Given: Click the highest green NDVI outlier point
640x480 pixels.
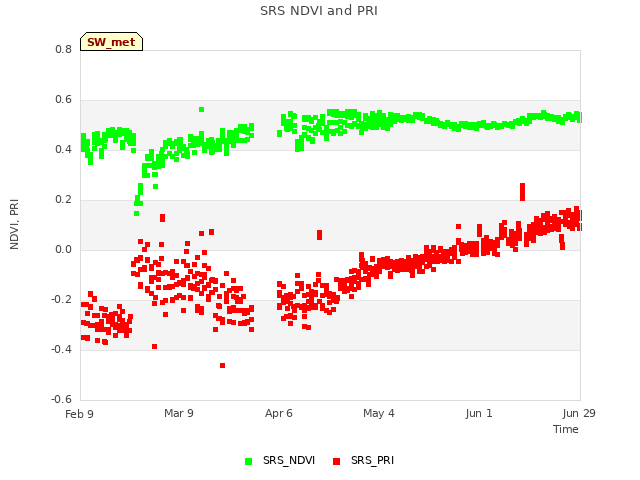Looking at the screenshot, I should 201,109.
